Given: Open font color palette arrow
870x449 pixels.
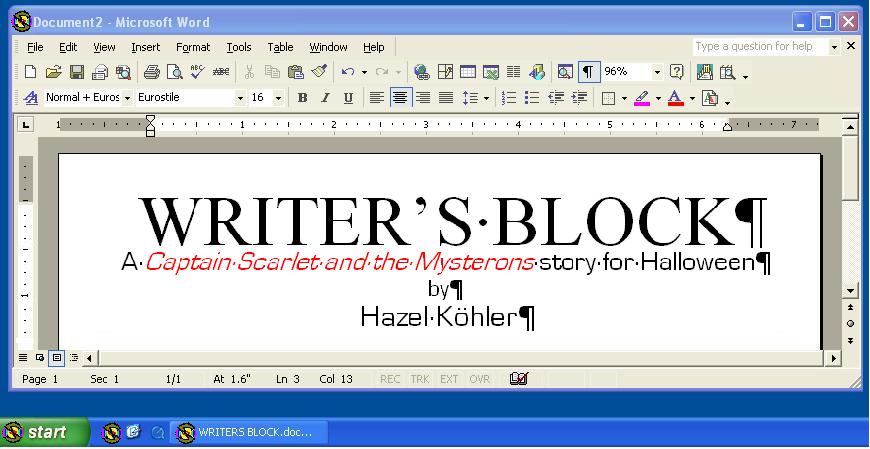Looking at the screenshot, I should click(692, 98).
